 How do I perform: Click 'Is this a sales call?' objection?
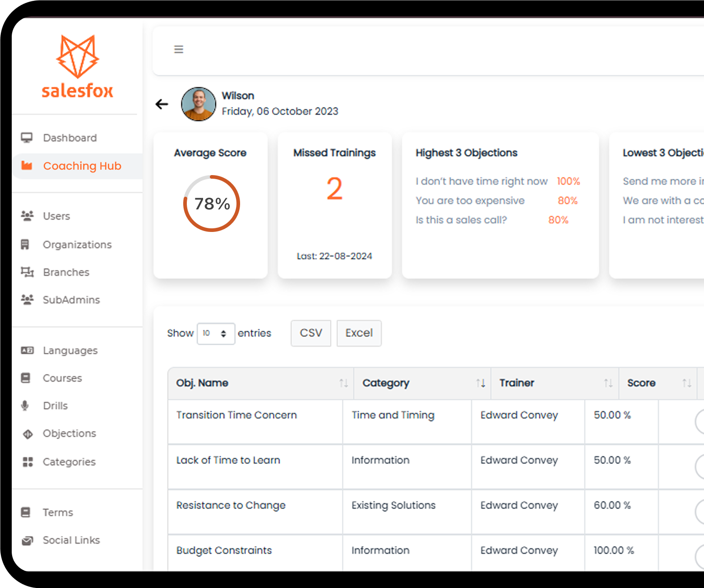(x=461, y=220)
